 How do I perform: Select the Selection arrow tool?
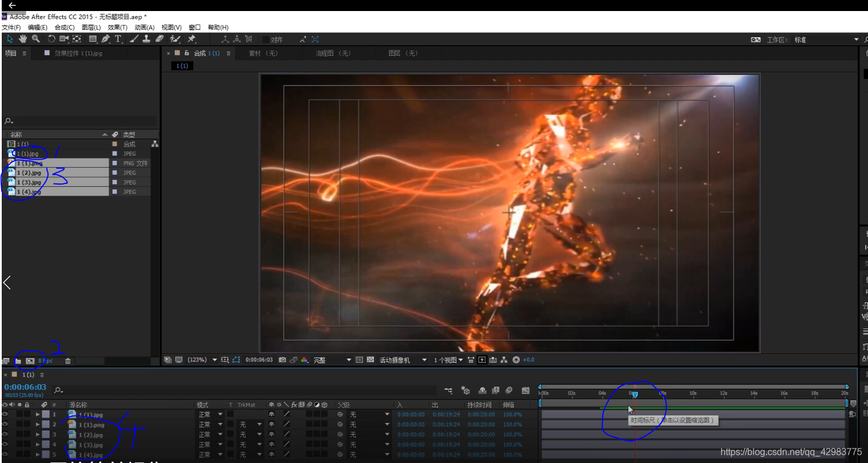point(10,39)
